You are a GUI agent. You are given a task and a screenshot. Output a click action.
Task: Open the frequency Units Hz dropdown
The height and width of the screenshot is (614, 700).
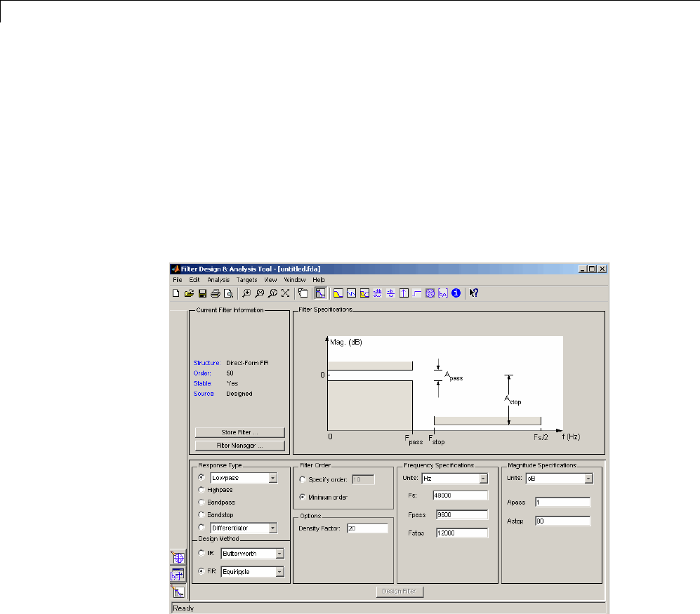click(x=484, y=479)
